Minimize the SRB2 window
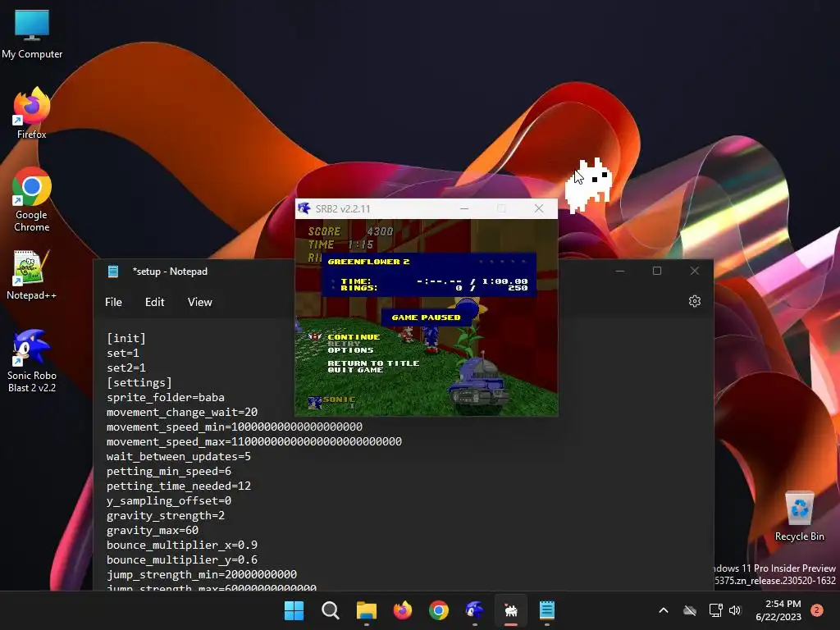Screen dimensions: 840x630 tap(464, 208)
